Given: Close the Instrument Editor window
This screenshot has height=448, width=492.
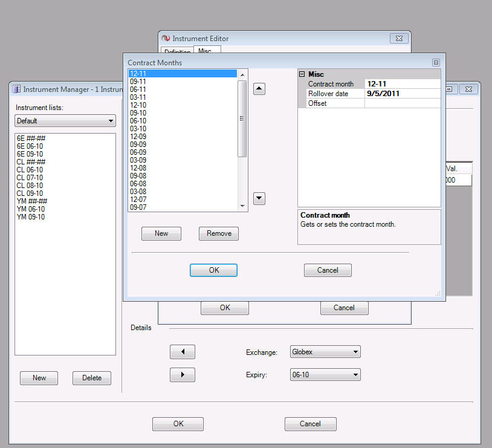Looking at the screenshot, I should click(399, 38).
